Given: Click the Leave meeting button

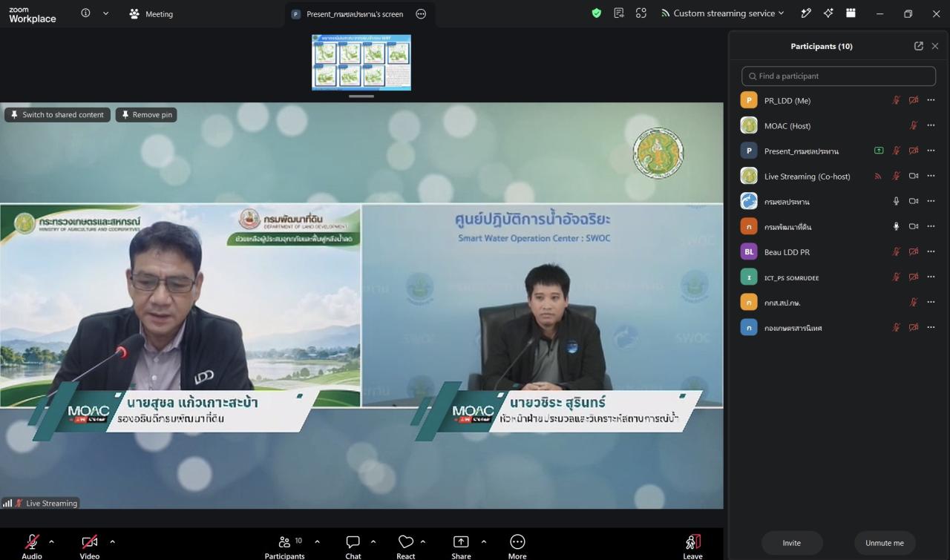Looking at the screenshot, I should (x=692, y=547).
